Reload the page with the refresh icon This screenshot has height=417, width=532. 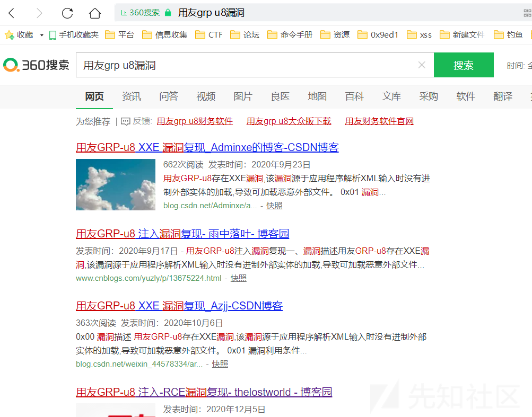pos(67,13)
